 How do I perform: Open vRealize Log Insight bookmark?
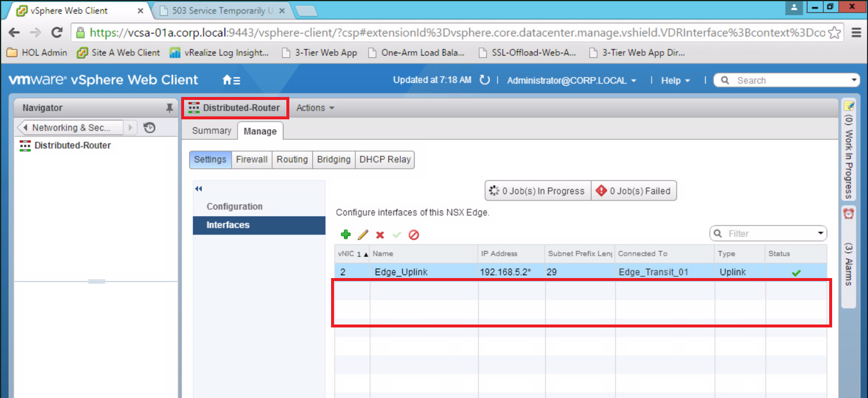tap(219, 53)
